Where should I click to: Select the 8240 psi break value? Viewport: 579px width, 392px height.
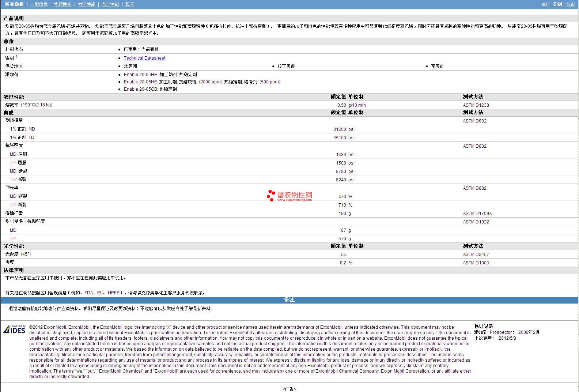[345, 180]
